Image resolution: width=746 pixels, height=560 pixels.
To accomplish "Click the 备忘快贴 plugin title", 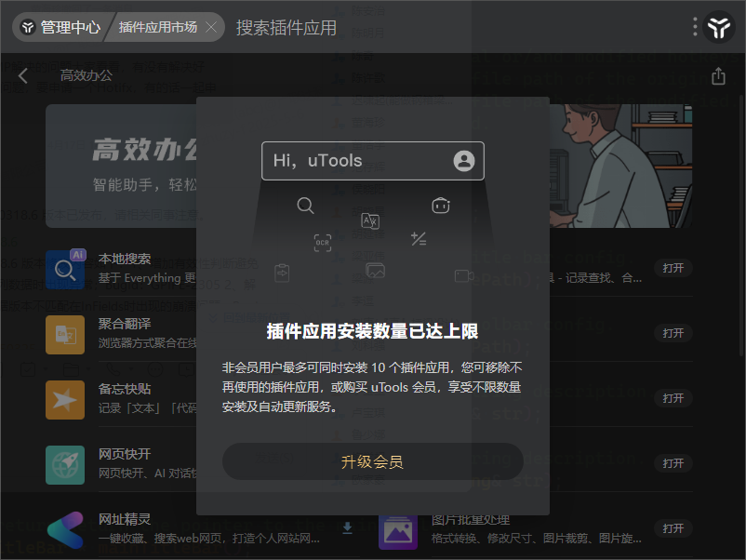I will pyautogui.click(x=125, y=389).
